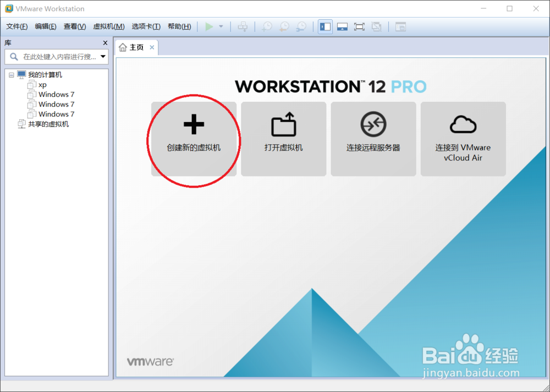Power on the virtual machine with the green play icon
Image resolution: width=550 pixels, height=392 pixels.
tap(209, 26)
